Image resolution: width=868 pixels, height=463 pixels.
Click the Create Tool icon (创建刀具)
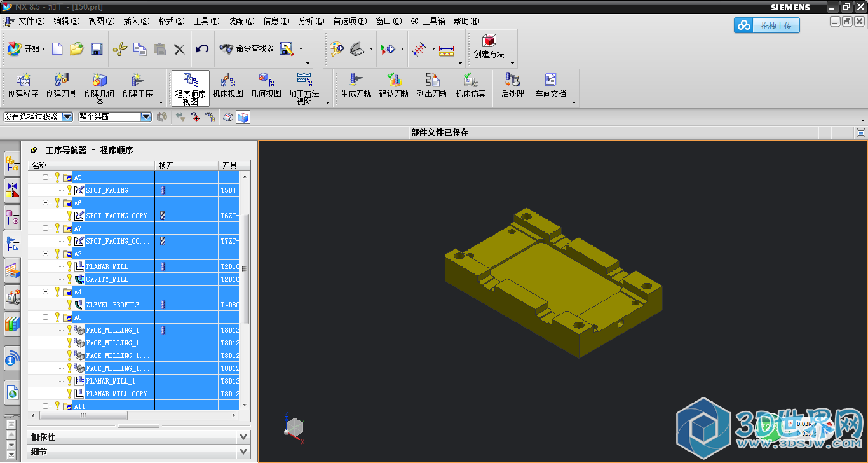[x=62, y=86]
